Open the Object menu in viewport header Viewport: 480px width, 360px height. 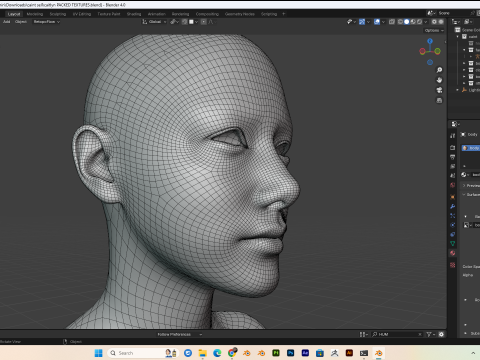(x=21, y=22)
